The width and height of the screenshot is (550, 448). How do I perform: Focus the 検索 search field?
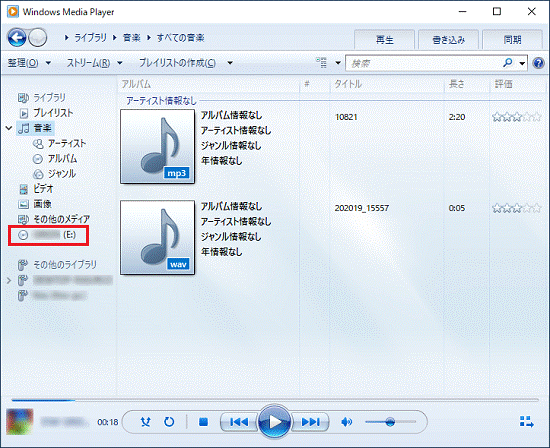pos(424,63)
